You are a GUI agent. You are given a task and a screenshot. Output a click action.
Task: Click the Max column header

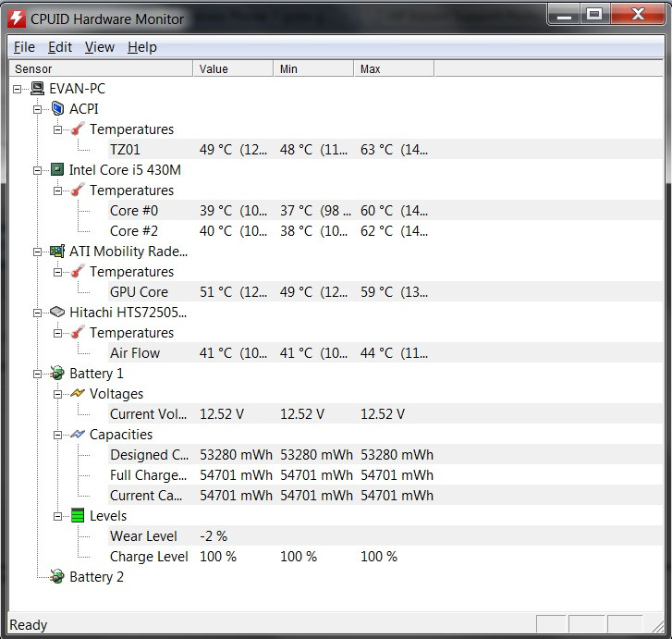pyautogui.click(x=394, y=68)
